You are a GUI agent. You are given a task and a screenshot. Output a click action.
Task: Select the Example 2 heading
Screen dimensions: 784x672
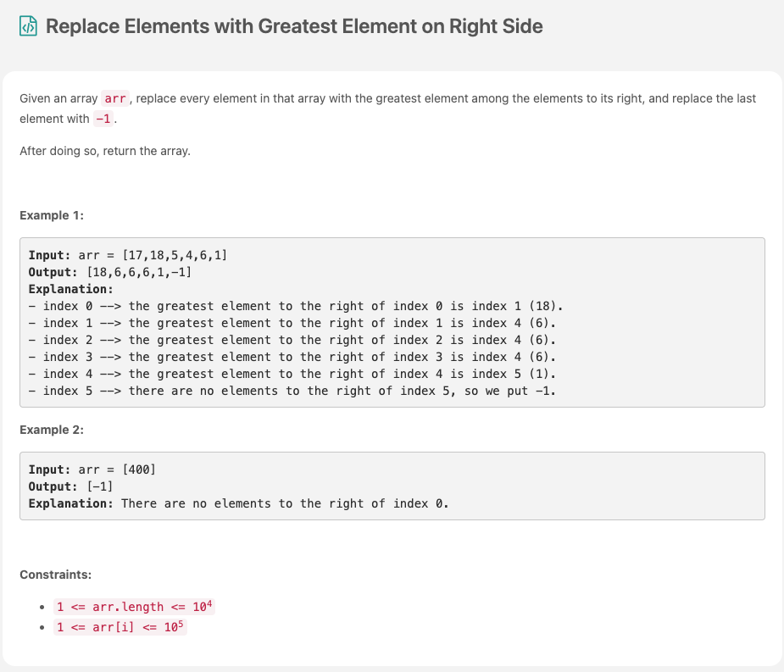[x=51, y=430]
